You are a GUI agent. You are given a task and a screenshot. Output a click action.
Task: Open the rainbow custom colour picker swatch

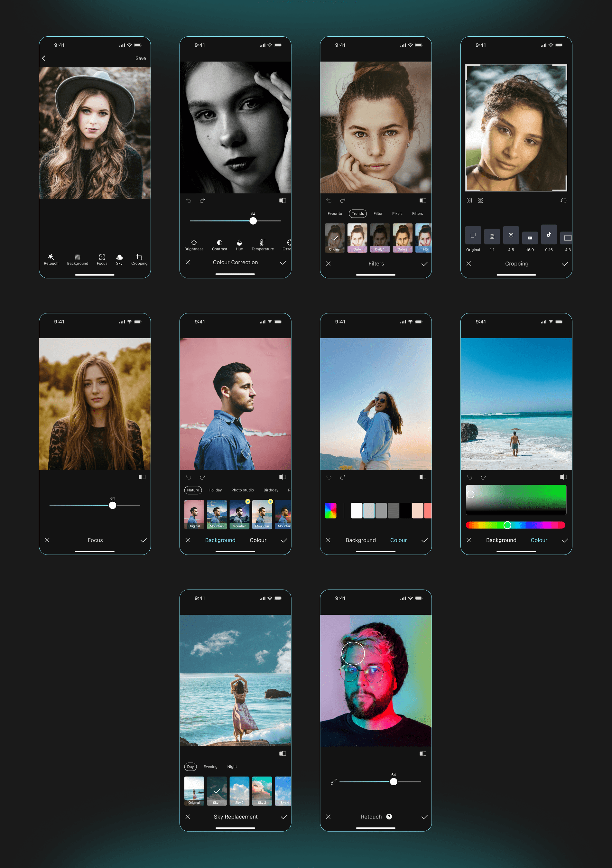(x=331, y=511)
